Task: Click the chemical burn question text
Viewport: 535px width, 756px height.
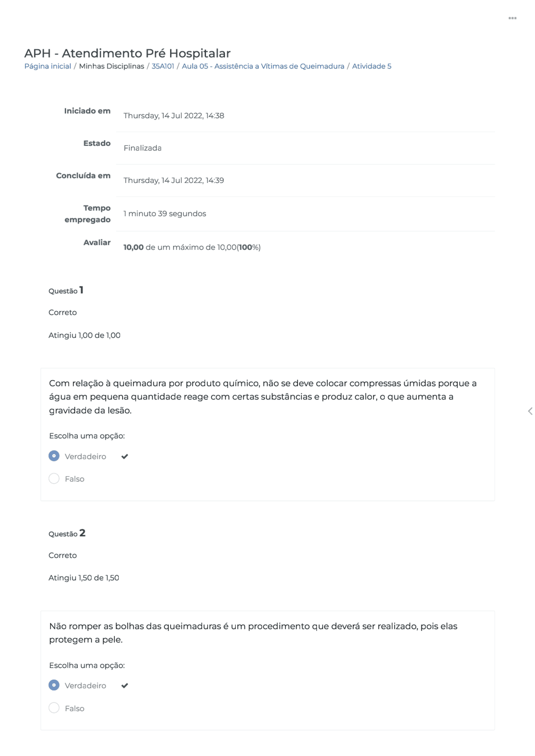Action: pos(262,397)
